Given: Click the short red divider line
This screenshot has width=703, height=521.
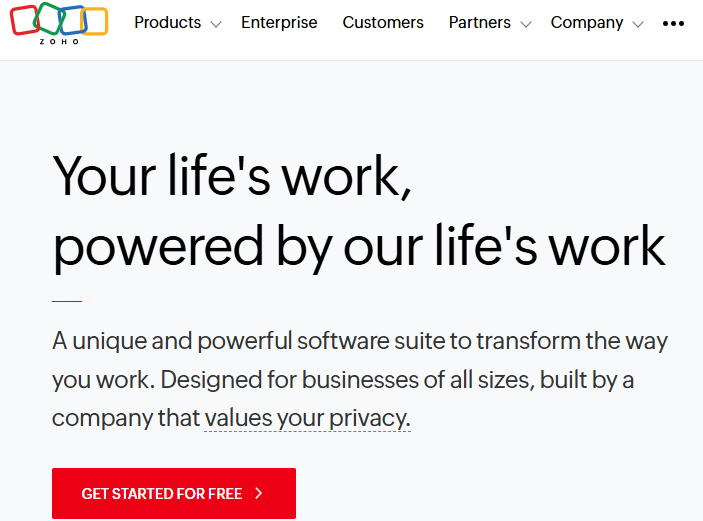Looking at the screenshot, I should (67, 301).
